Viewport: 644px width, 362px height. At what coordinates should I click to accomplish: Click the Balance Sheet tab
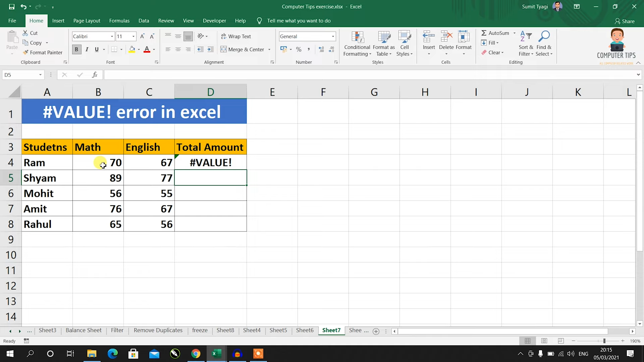point(83,330)
